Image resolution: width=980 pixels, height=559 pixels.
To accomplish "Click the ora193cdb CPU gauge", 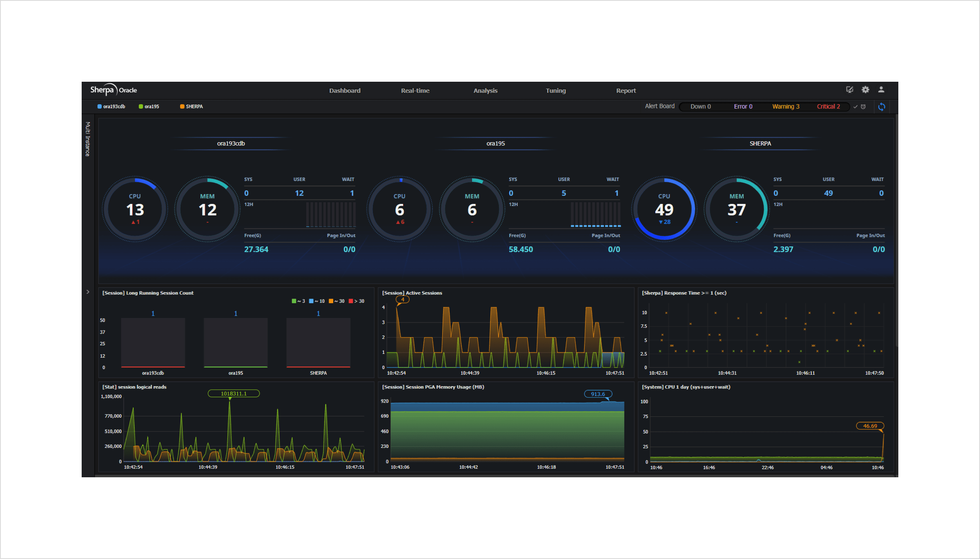I will point(135,209).
